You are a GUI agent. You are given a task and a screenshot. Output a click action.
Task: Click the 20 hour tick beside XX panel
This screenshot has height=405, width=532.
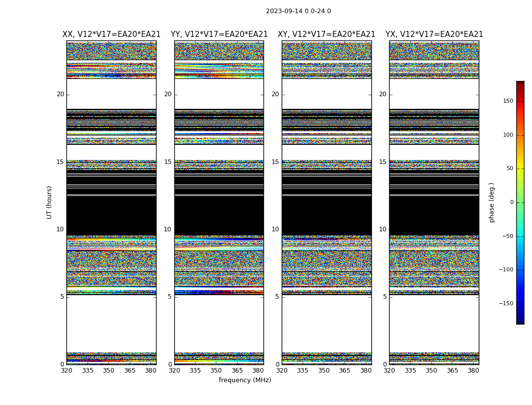(60, 94)
